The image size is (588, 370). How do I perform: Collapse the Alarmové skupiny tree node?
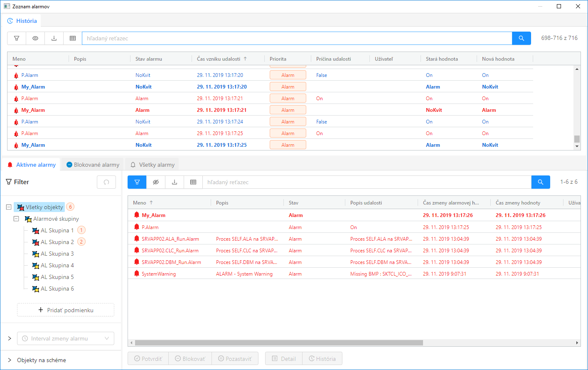click(16, 219)
